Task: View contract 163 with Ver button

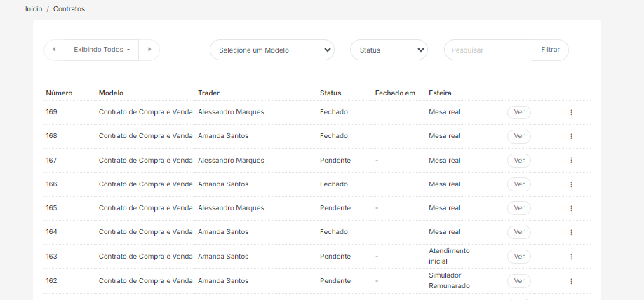Action: pos(518,257)
